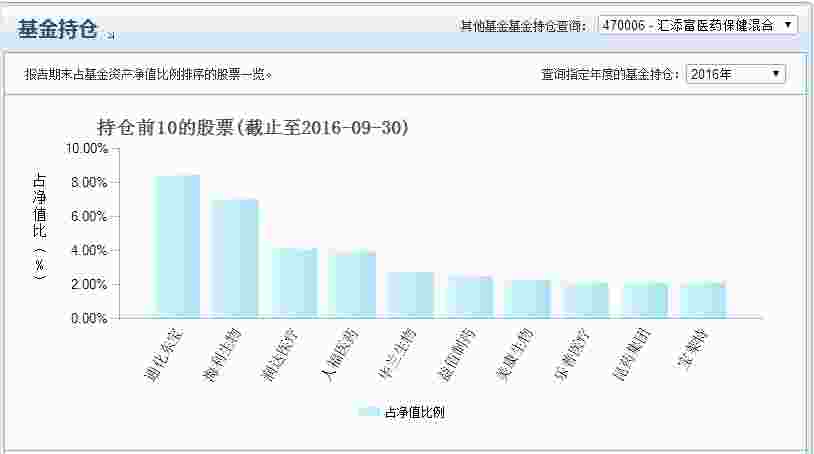Click the 宝莱特 bar at far right

coord(703,300)
